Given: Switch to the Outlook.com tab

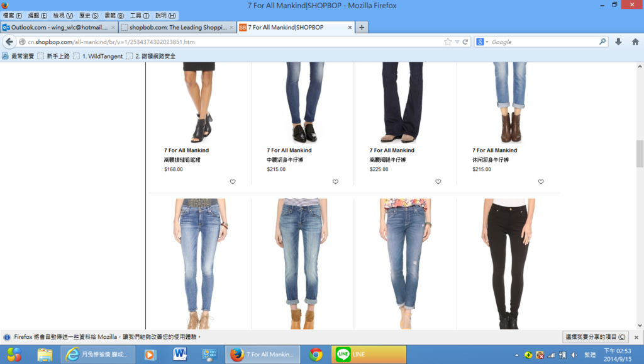Looking at the screenshot, I should coord(59,27).
